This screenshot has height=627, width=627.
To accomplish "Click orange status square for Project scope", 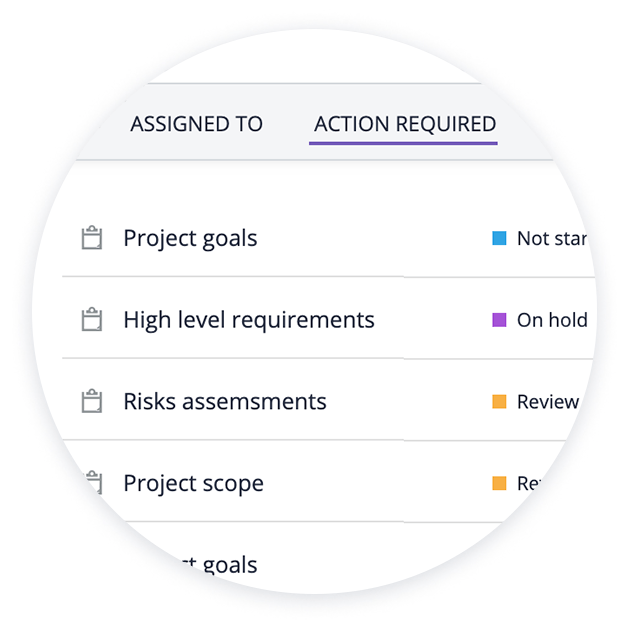I will point(499,483).
